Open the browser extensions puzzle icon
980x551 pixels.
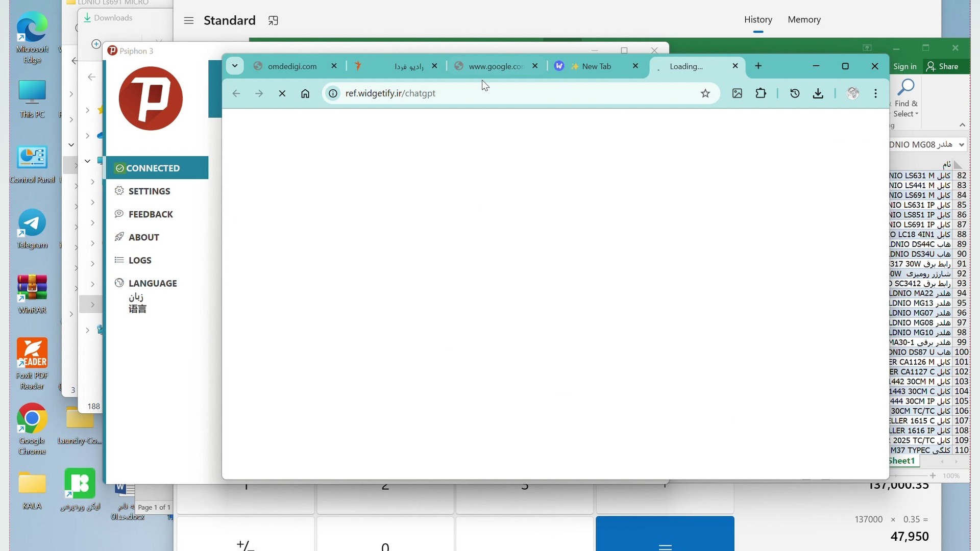point(761,93)
